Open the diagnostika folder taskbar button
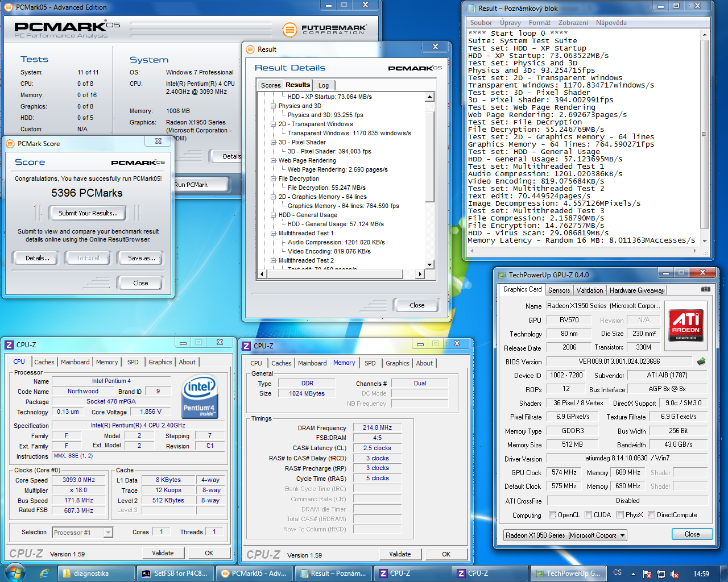 tap(97, 573)
